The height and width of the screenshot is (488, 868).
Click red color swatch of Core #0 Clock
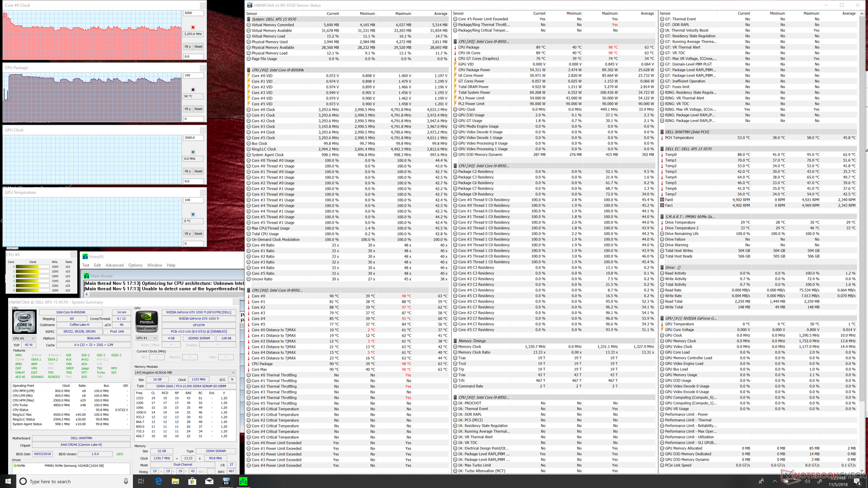[x=193, y=27]
